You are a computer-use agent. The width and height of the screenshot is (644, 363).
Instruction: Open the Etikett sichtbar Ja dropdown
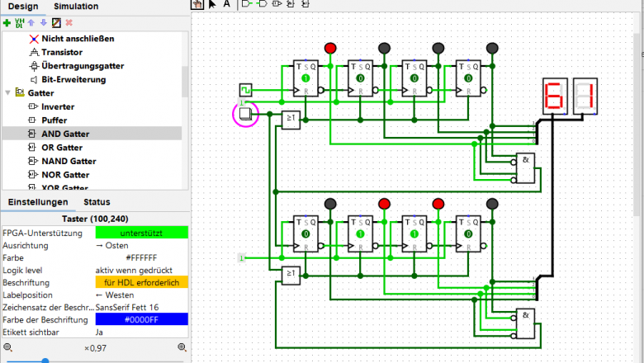tap(141, 332)
